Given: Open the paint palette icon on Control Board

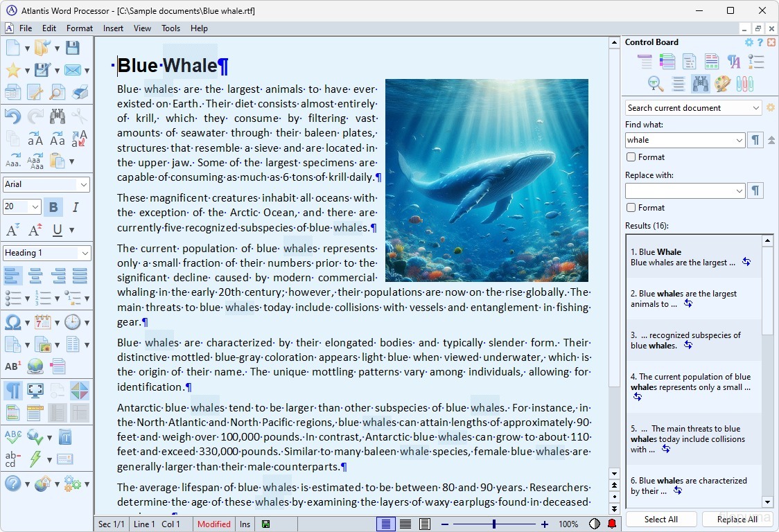Looking at the screenshot, I should [722, 83].
